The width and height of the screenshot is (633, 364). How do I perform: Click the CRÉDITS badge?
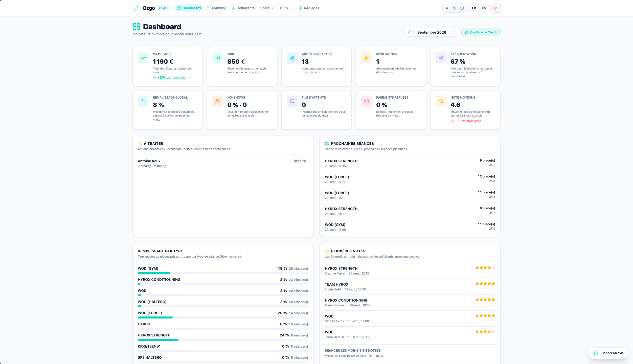(x=300, y=161)
